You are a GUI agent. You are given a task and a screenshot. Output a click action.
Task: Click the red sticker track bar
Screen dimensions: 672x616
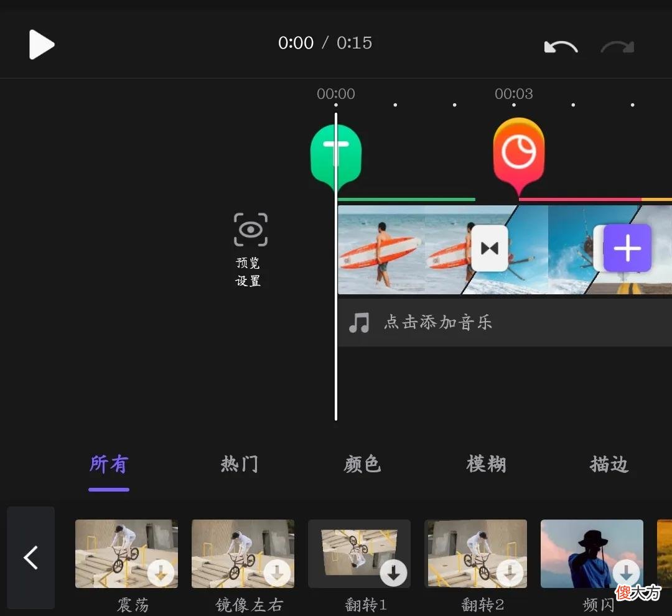coord(580,199)
